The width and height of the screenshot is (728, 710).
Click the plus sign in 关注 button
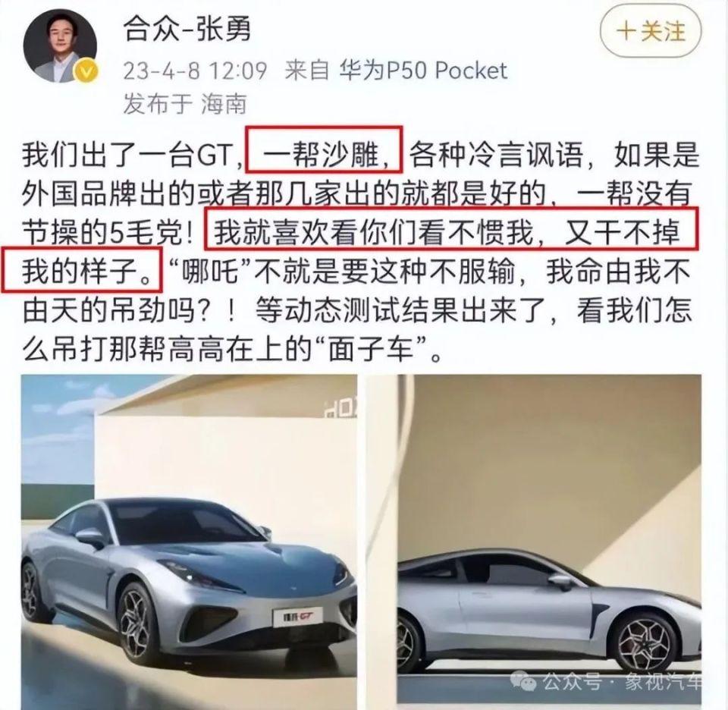tap(626, 32)
